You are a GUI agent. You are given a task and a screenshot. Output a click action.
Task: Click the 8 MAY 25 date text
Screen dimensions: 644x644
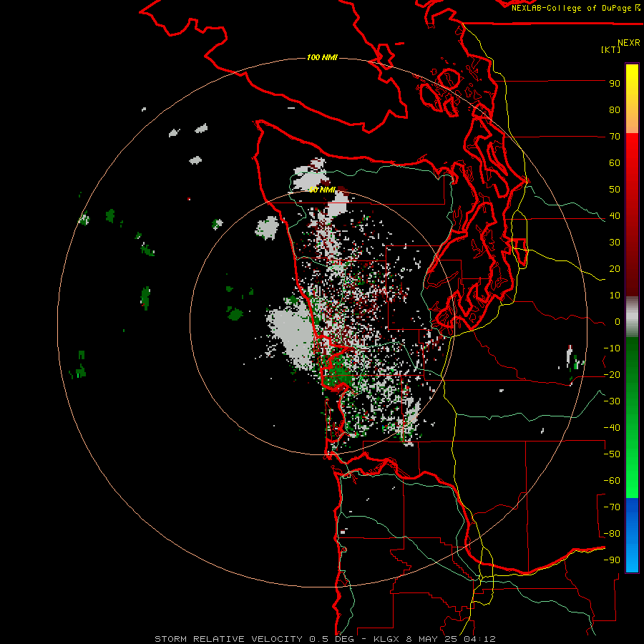430,639
